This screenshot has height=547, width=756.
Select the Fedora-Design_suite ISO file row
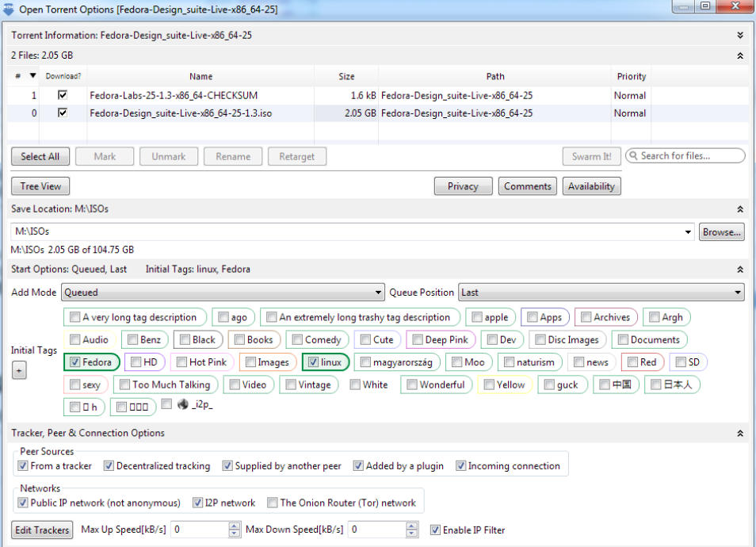[181, 113]
